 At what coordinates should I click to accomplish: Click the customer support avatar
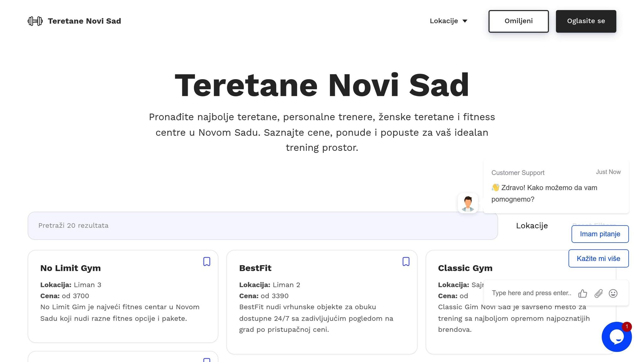tap(468, 203)
